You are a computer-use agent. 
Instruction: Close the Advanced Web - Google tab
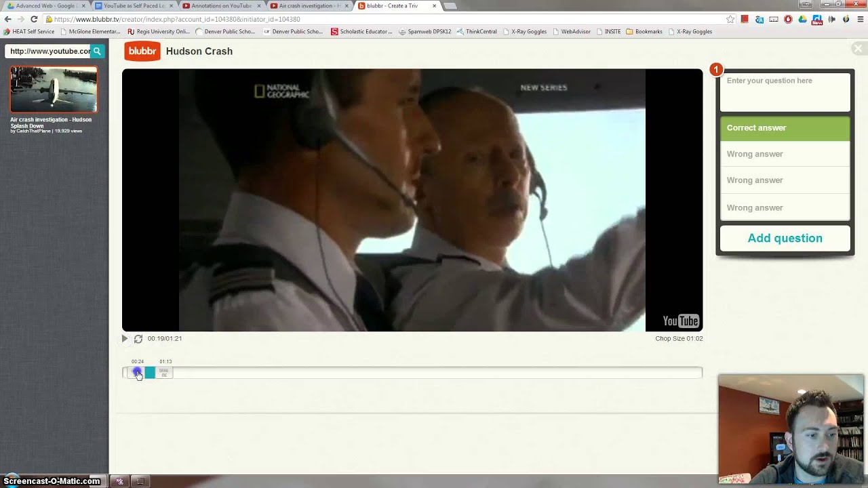click(x=83, y=6)
